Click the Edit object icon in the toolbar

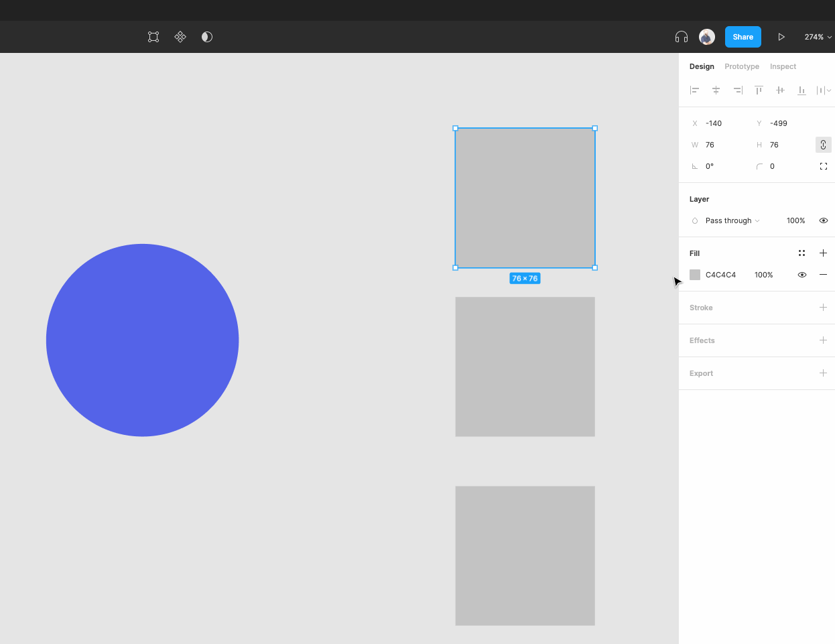coord(153,37)
